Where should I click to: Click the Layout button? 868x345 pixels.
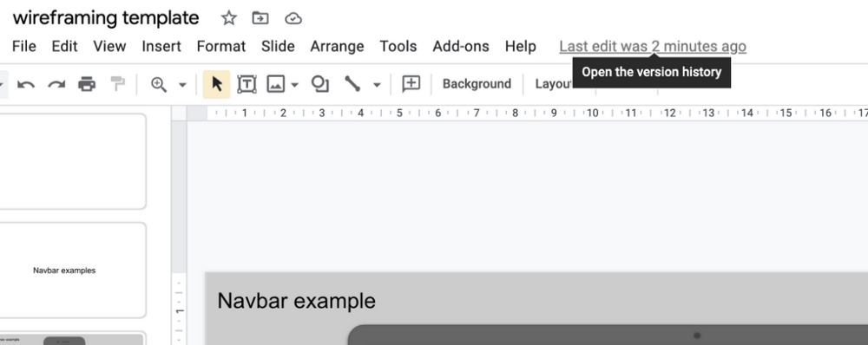(554, 84)
